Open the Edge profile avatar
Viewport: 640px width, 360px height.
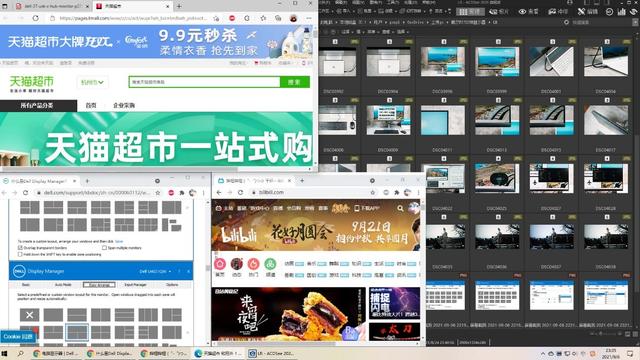point(293,18)
